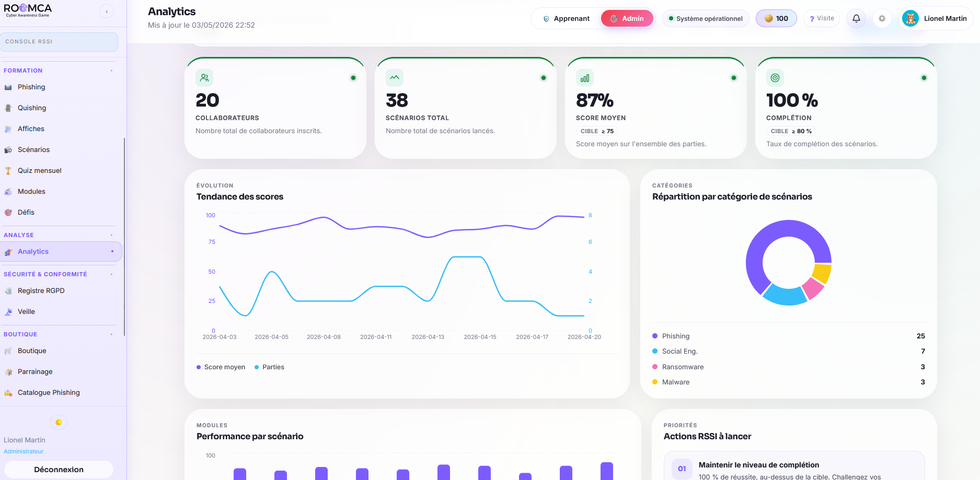
Task: Click the Système opérationnel status badge
Action: point(706,18)
